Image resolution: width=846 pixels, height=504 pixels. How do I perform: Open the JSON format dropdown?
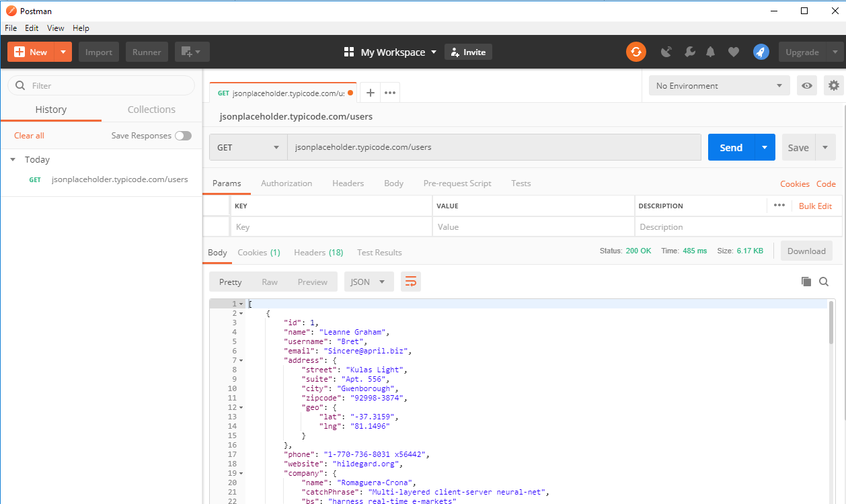[369, 282]
